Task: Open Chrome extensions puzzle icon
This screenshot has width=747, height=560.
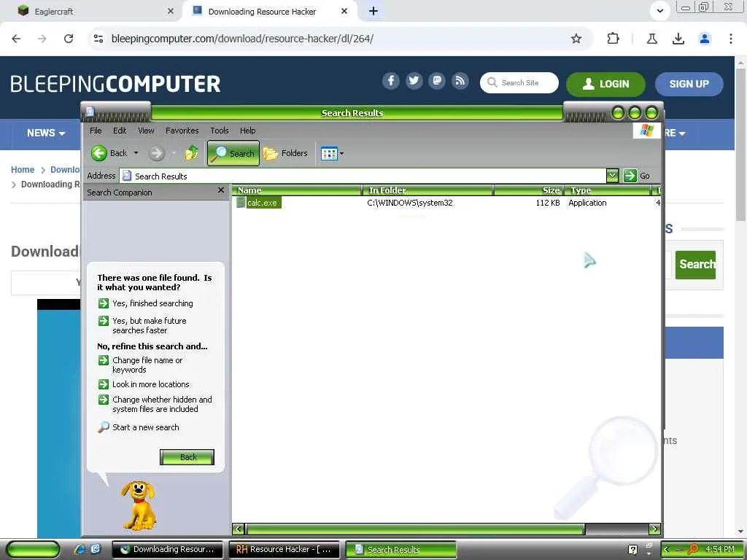Action: [613, 39]
